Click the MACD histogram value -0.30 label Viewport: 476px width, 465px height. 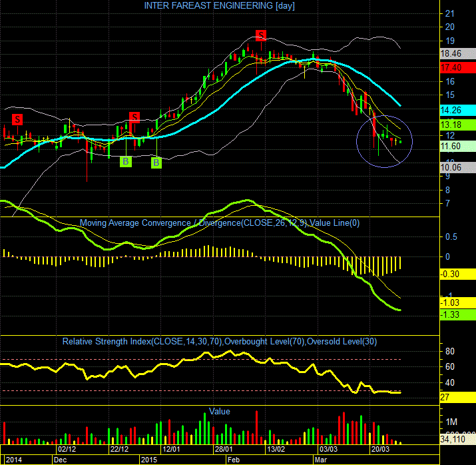tap(457, 274)
